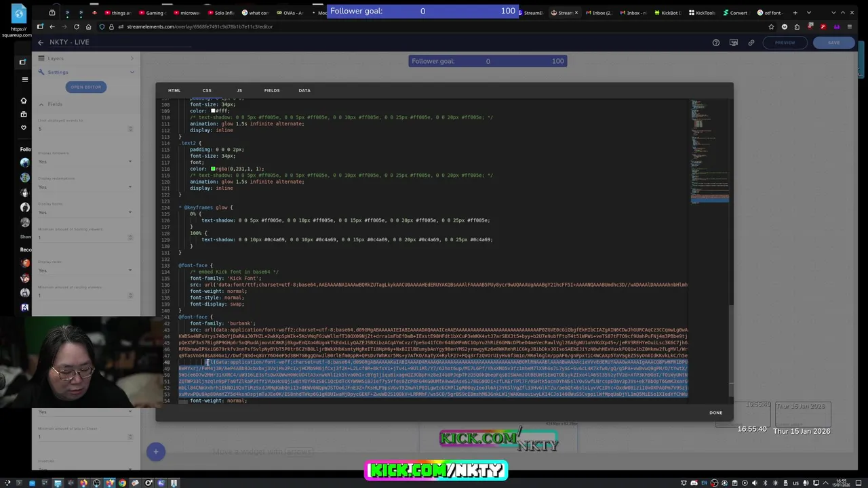
Task: Open the Firefox hamburger menu
Action: (x=850, y=26)
